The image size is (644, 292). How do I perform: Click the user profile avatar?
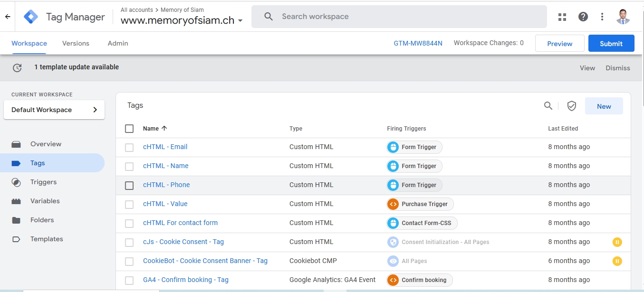point(623,17)
